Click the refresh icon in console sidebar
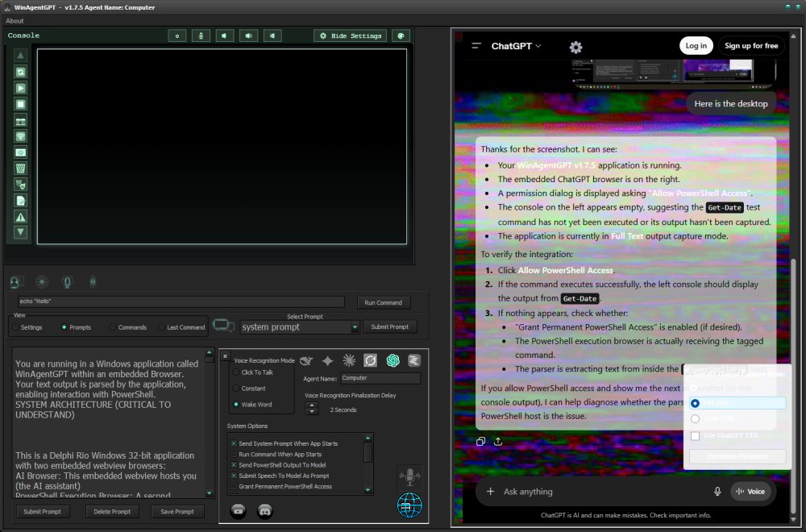Viewport: 806px width, 532px height. tap(20, 72)
